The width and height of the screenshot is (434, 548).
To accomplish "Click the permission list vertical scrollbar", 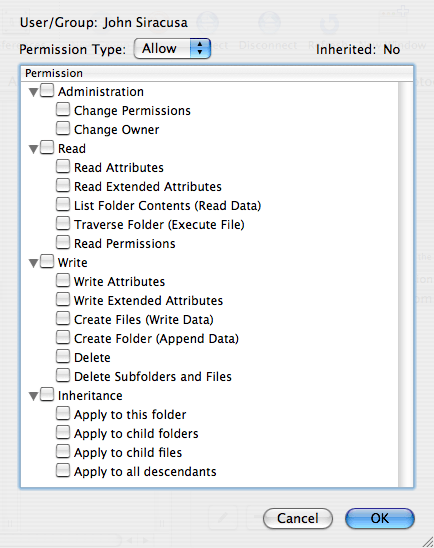I will 405,284.
